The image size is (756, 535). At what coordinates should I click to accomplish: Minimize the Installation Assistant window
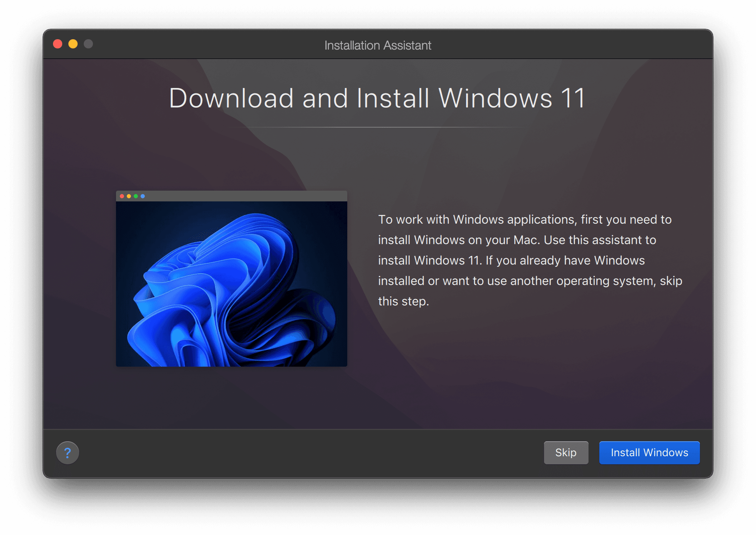click(73, 44)
